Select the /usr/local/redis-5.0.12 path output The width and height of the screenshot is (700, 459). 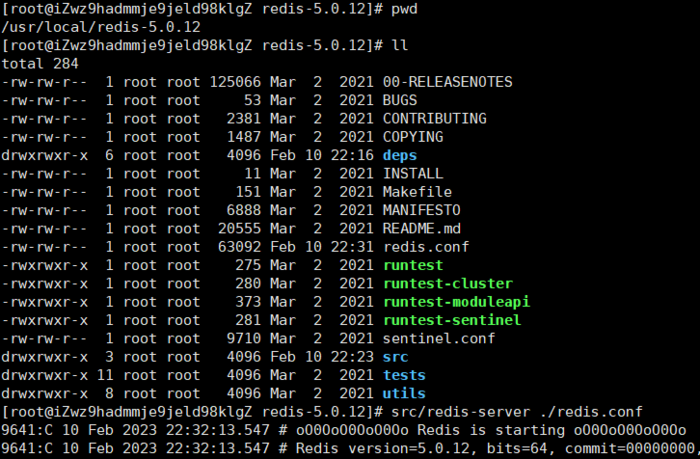point(101,27)
